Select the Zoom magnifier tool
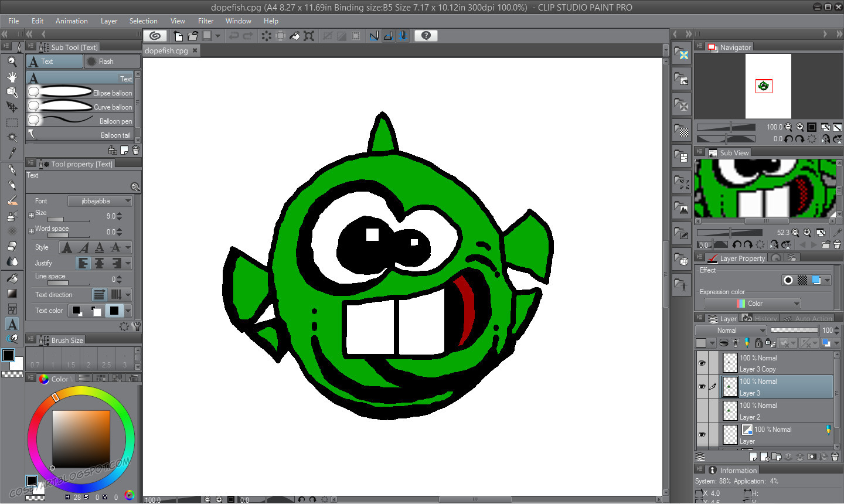Viewport: 844px width, 504px height. coord(12,61)
